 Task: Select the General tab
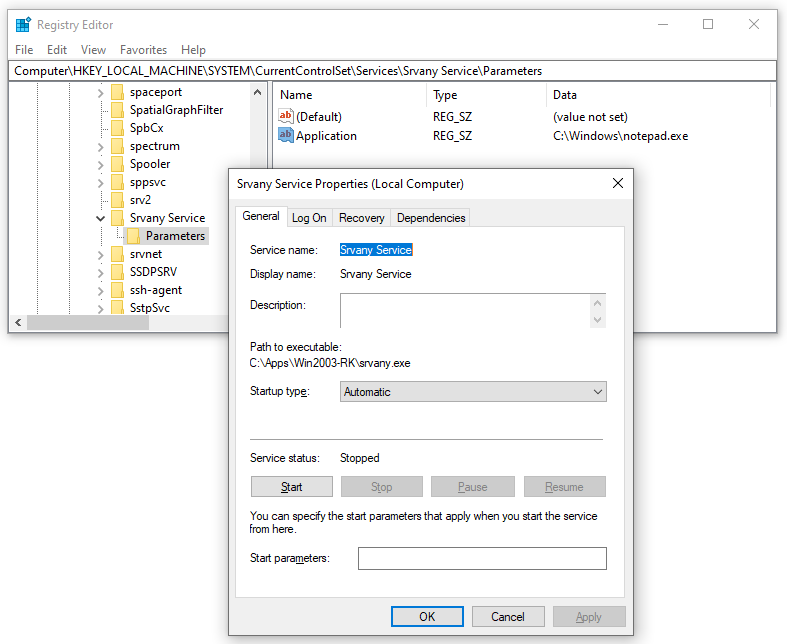[x=261, y=216]
